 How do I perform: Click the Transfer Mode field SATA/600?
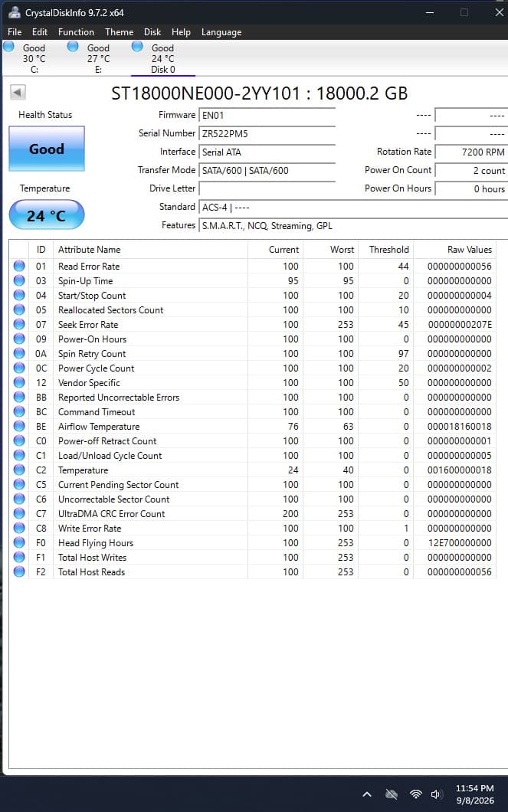(x=267, y=170)
